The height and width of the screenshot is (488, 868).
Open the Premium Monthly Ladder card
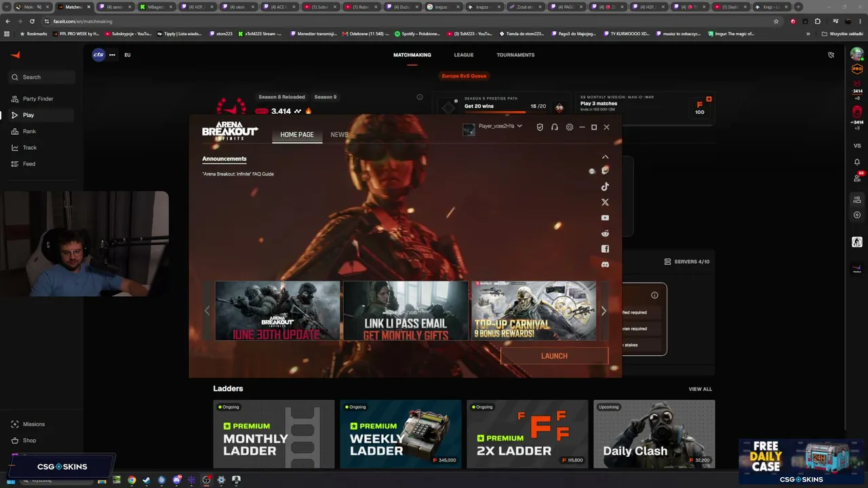pyautogui.click(x=274, y=434)
